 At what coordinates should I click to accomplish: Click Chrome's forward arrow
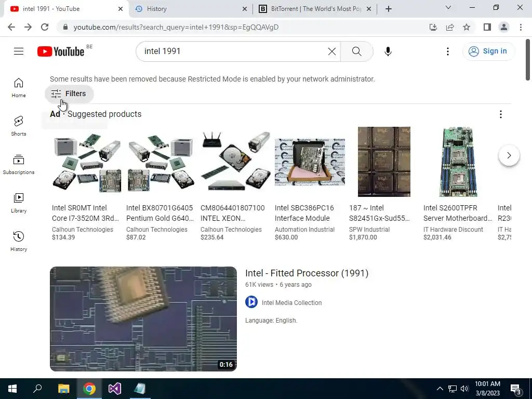(28, 27)
